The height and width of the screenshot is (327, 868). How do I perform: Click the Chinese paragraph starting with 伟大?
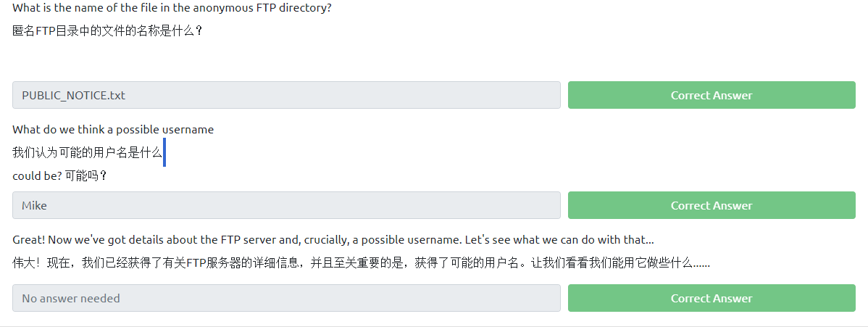(x=361, y=262)
